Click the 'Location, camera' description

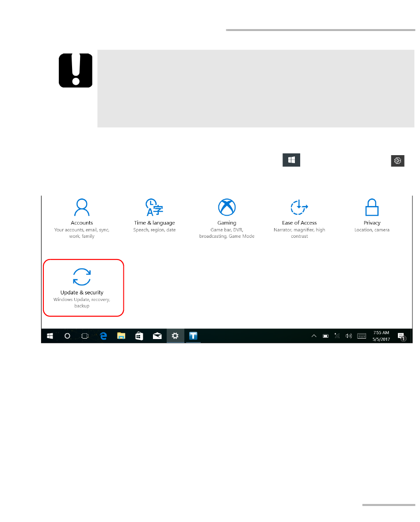coord(372,230)
